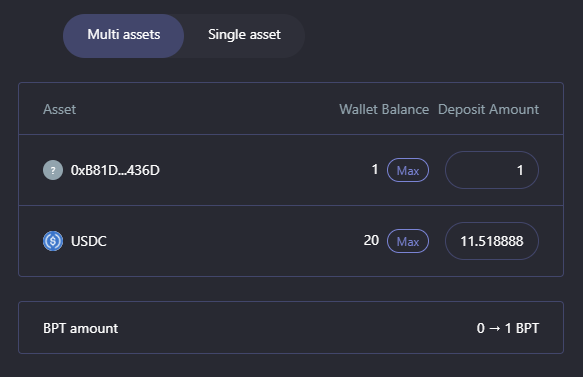The width and height of the screenshot is (583, 377).
Task: Click the BPT amount label
Action: [81, 328]
